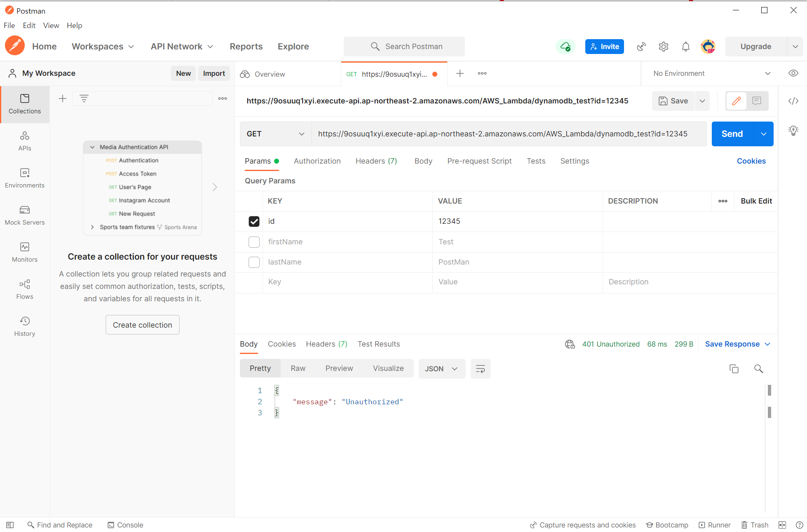Open notifications bell
Image resolution: width=807 pixels, height=532 pixels.
click(x=686, y=47)
